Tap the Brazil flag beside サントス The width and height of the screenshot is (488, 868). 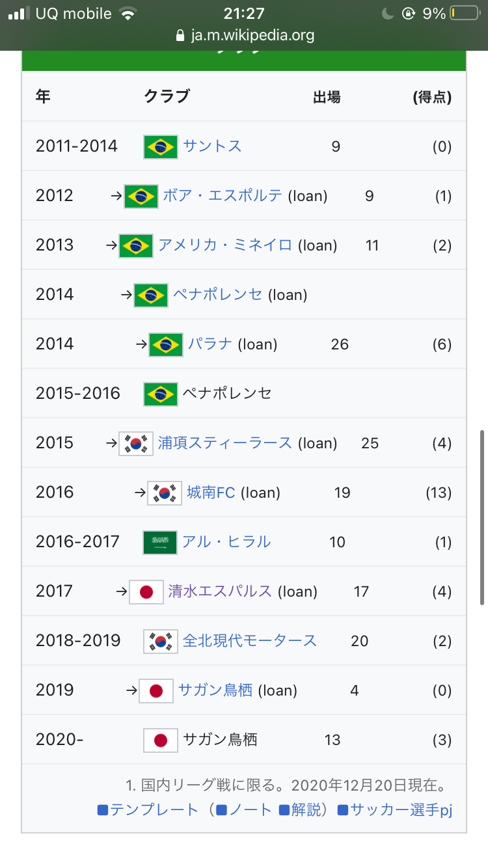click(160, 146)
